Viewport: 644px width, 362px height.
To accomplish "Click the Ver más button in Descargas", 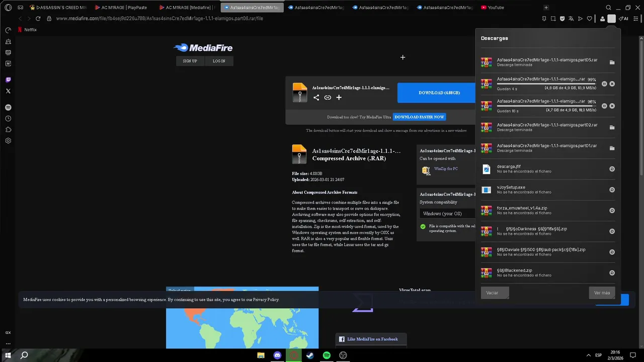I will pos(602,293).
